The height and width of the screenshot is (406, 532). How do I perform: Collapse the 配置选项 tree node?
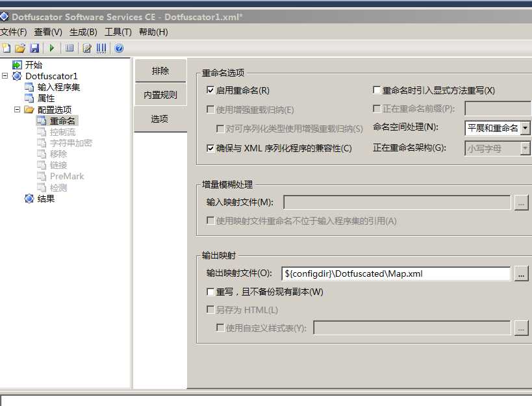[17, 110]
